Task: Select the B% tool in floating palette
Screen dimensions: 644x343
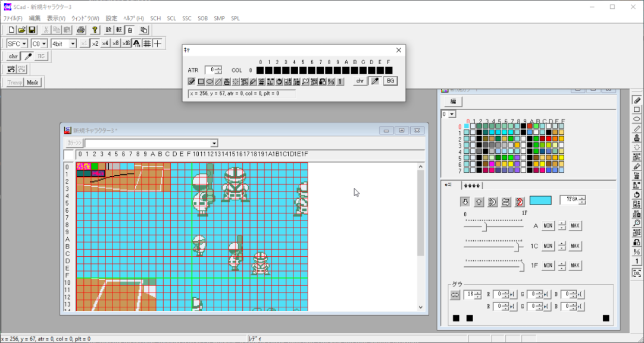Action: [332, 81]
